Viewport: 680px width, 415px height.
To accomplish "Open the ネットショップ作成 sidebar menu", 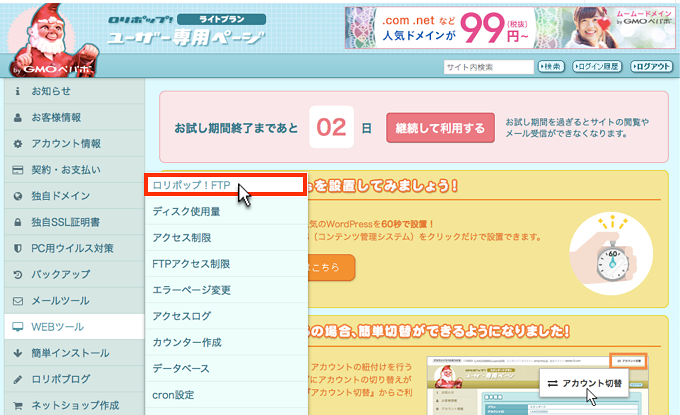I will (x=74, y=405).
